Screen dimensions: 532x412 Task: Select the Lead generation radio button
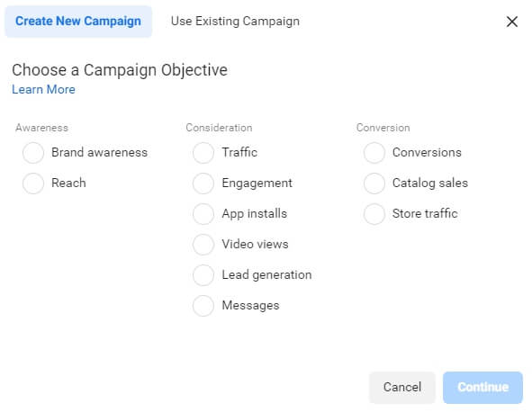(203, 275)
